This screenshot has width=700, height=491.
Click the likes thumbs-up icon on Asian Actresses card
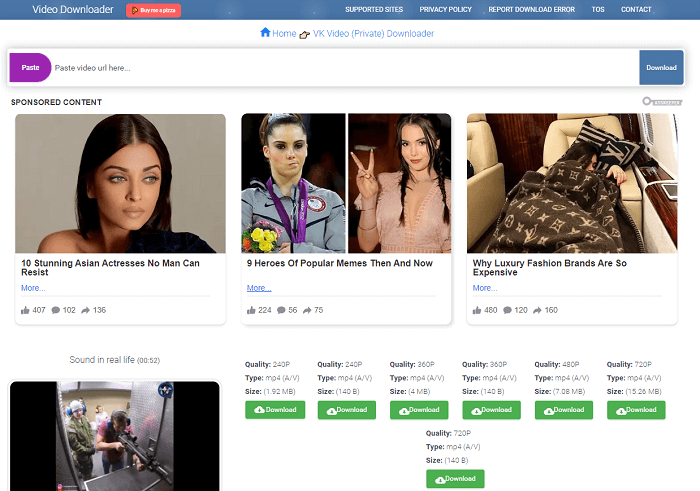coord(25,310)
